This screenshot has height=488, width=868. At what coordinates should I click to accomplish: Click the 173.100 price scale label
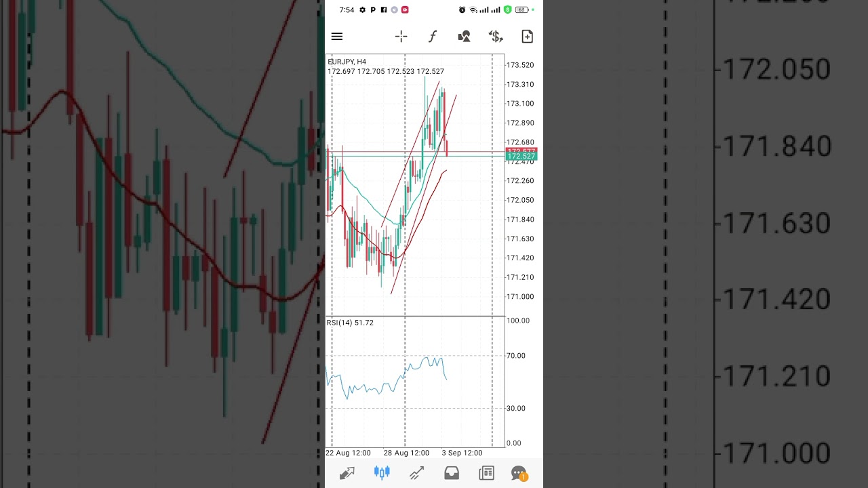pyautogui.click(x=520, y=104)
